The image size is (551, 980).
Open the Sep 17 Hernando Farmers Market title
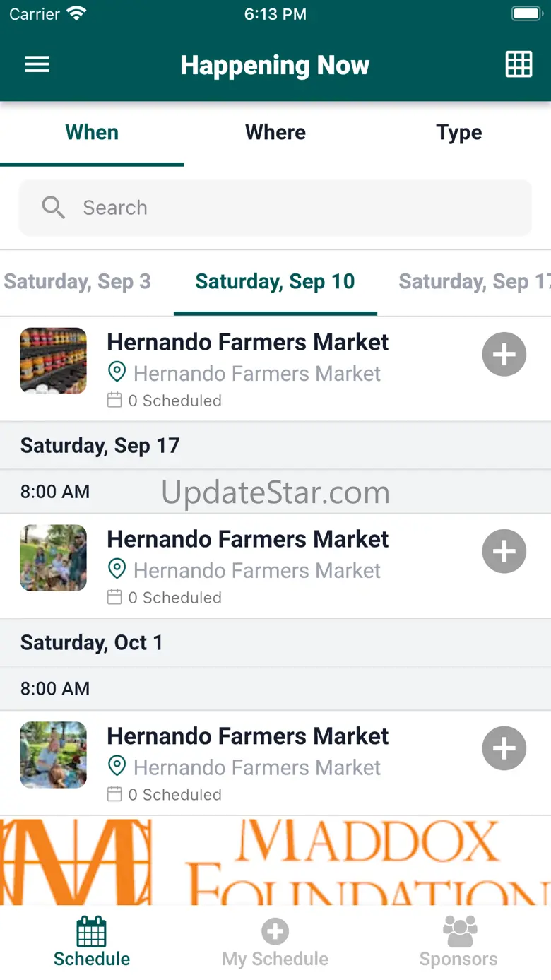247,539
